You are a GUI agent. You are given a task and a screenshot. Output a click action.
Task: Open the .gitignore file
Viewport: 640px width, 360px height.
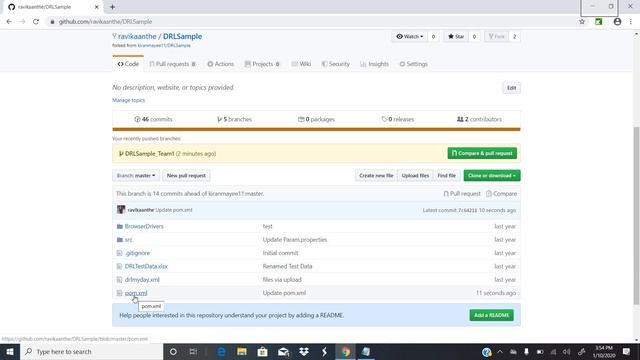pos(138,253)
